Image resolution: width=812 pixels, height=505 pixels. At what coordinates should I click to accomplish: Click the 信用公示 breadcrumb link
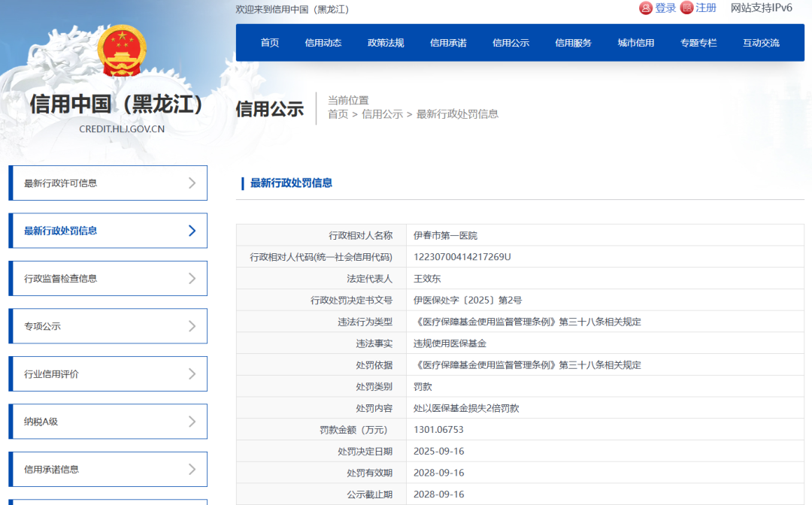pos(382,114)
